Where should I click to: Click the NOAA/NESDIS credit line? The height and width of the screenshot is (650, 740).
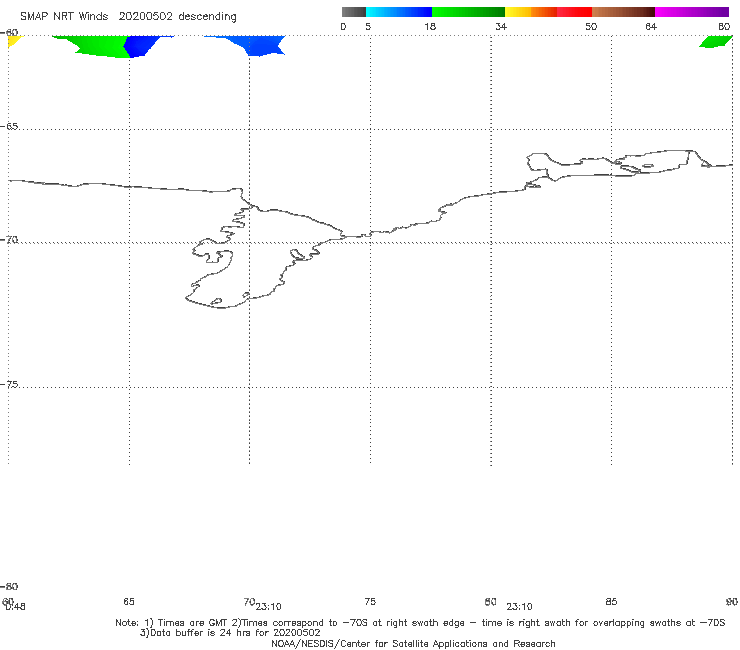(413, 643)
